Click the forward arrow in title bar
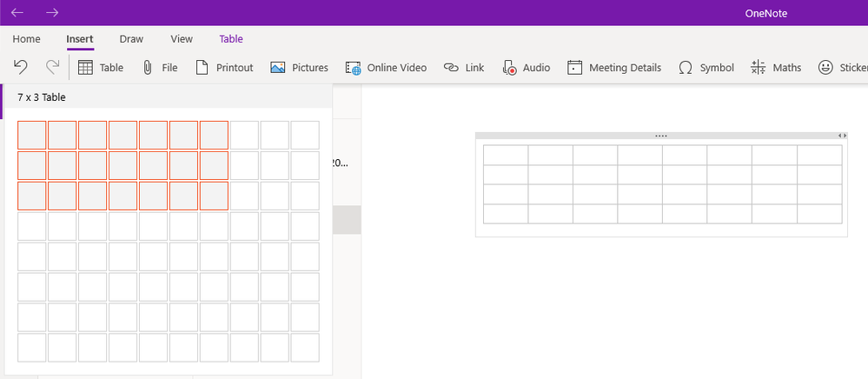 (x=52, y=13)
